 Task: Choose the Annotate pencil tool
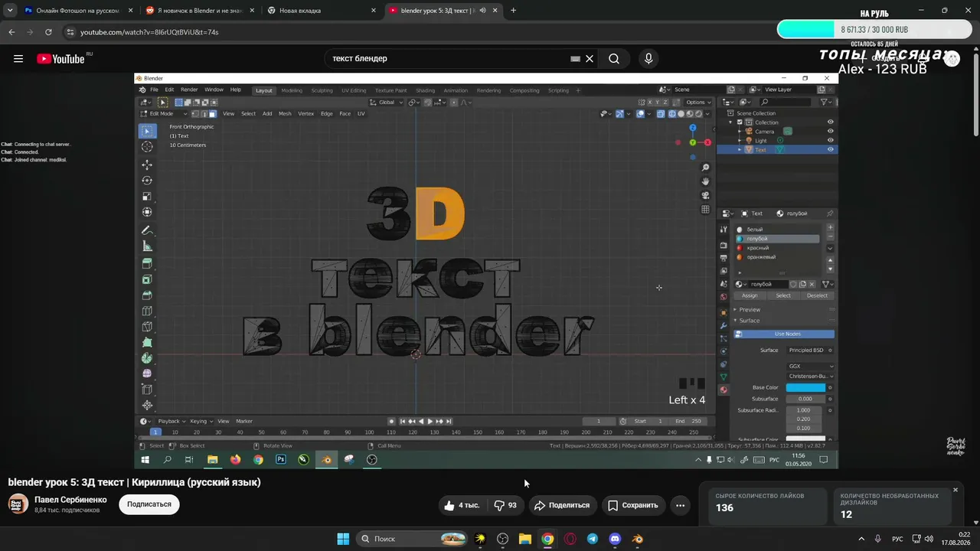(x=147, y=230)
